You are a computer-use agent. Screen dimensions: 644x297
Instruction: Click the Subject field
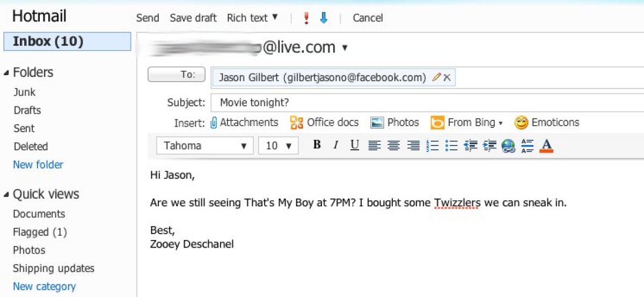tap(428, 103)
